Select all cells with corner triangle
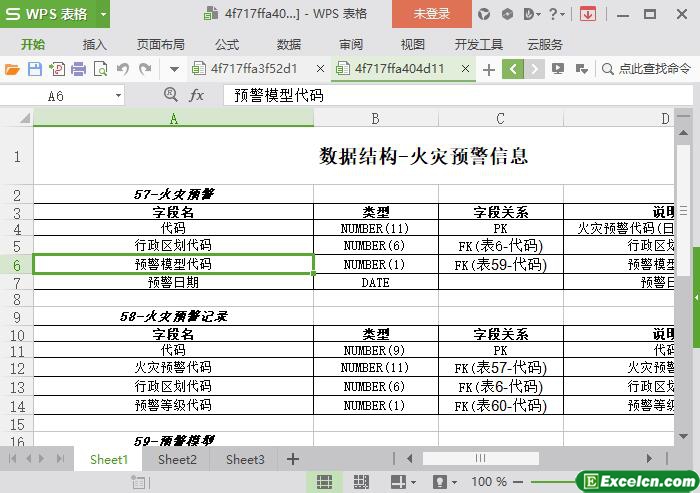This screenshot has height=493, width=700. point(25,118)
